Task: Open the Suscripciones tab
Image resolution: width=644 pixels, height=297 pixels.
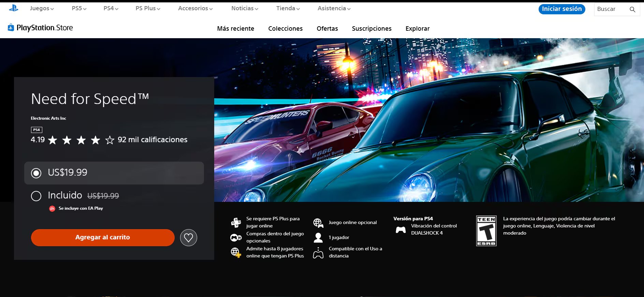Action: (x=372, y=29)
